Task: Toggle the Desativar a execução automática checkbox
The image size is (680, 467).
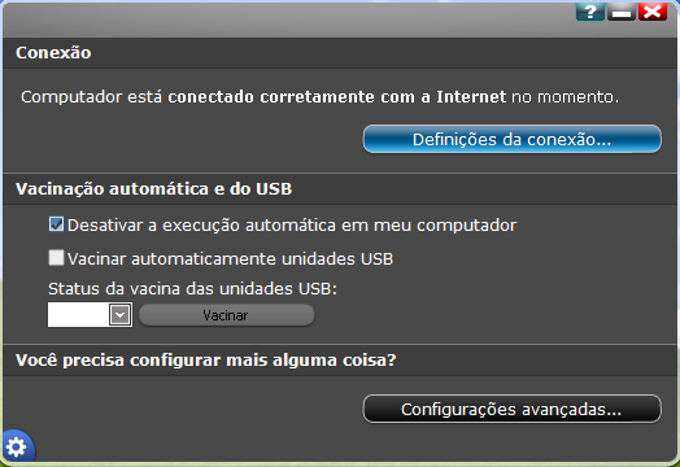Action: (x=57, y=225)
